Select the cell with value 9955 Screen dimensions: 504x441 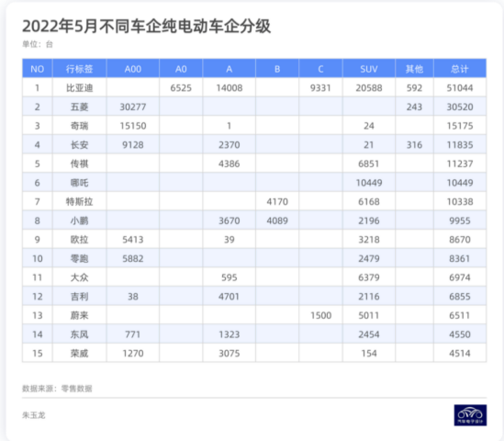[460, 220]
